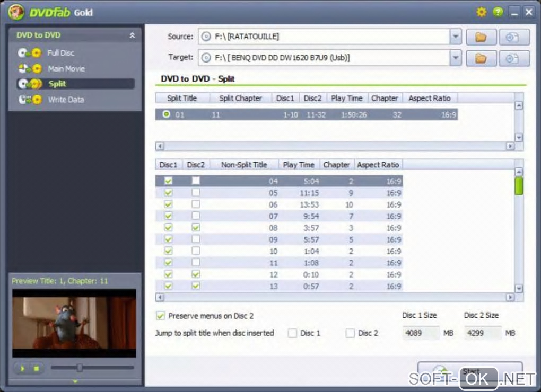Image resolution: width=541 pixels, height=392 pixels.
Task: Uncheck Disc1 for title 06
Action: [168, 204]
